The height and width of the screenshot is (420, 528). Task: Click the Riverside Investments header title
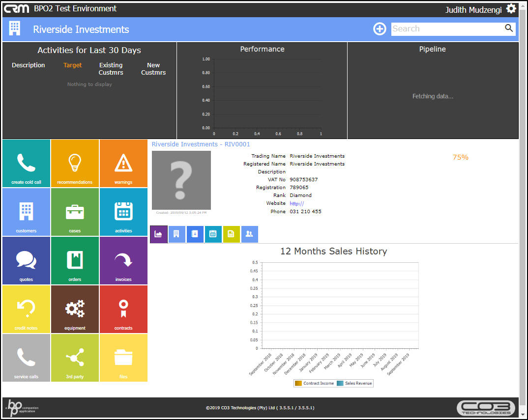point(81,29)
